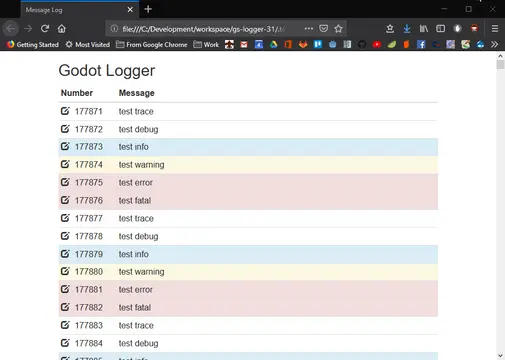Open the edit icon beside 177879

pos(65,254)
